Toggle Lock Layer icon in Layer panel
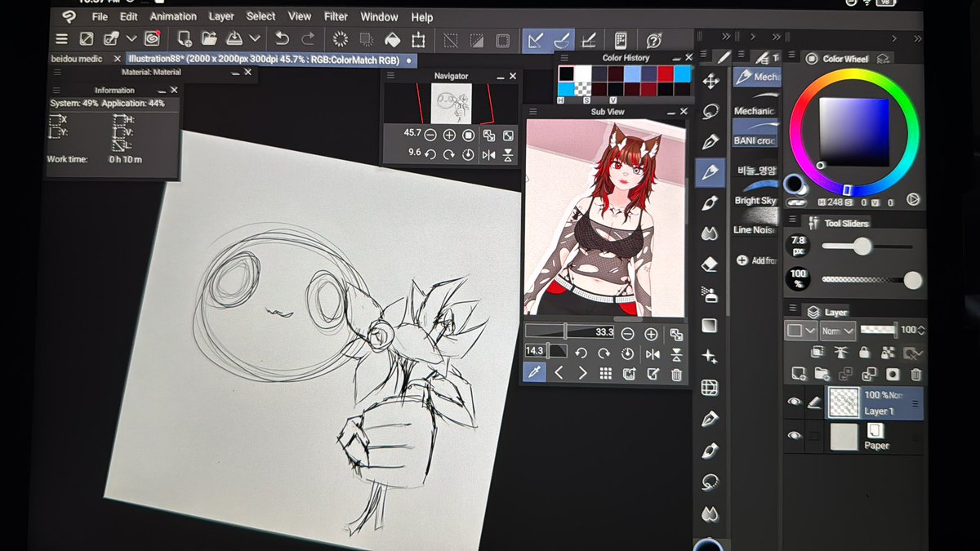This screenshot has height=551, width=980. point(863,352)
